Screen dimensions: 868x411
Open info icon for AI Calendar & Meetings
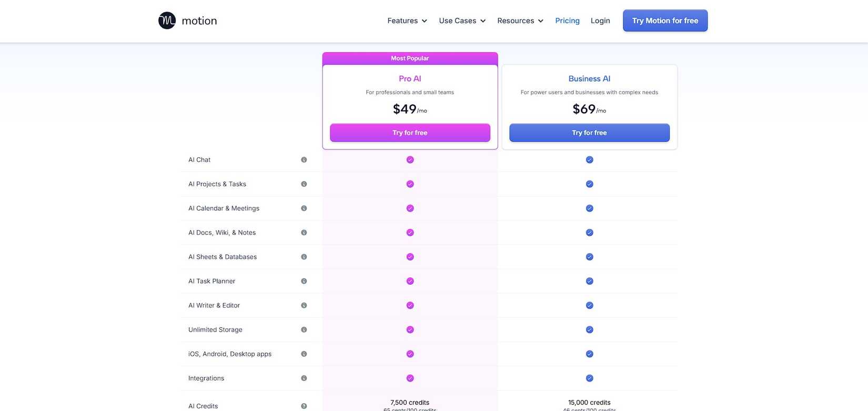click(x=304, y=208)
